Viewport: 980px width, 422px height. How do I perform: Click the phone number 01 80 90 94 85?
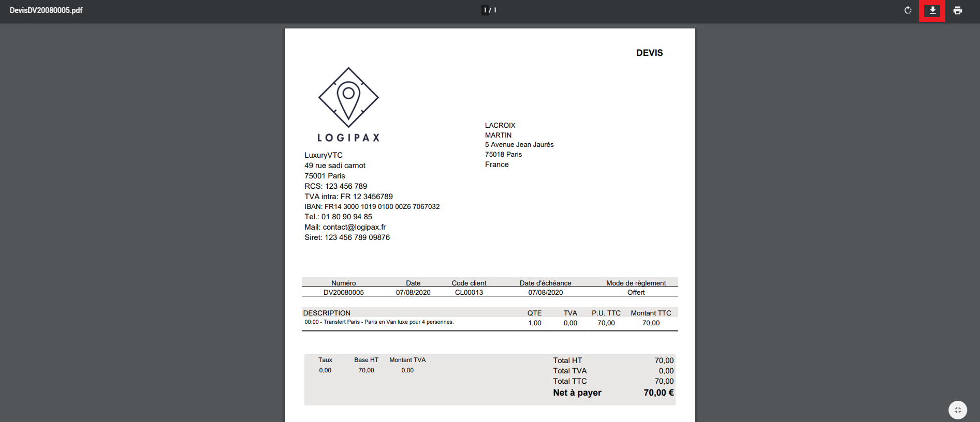click(x=346, y=217)
